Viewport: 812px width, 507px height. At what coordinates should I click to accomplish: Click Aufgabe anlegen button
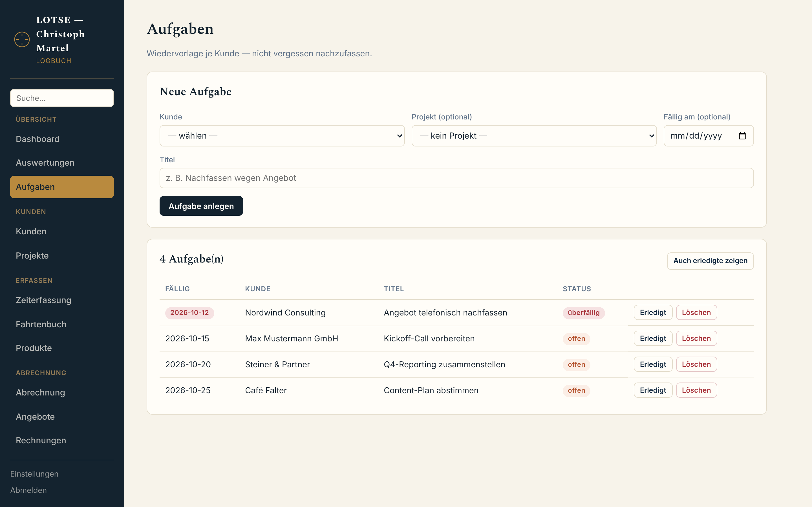click(201, 206)
